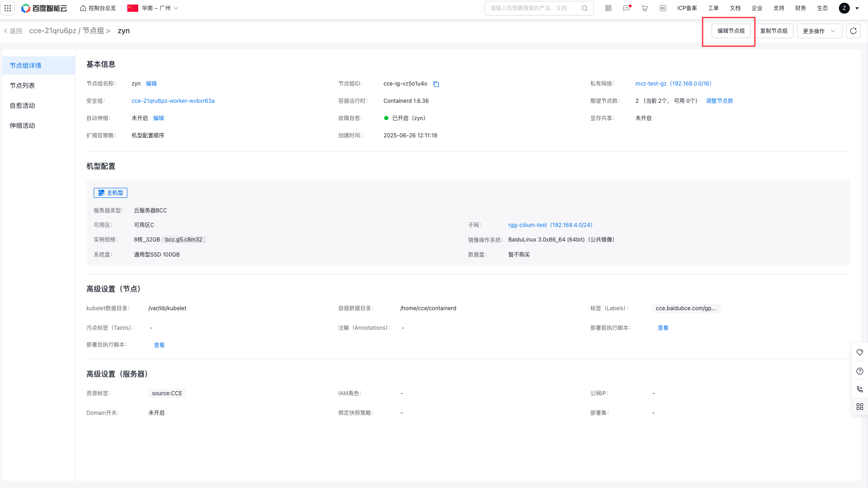This screenshot has height=488, width=868.
Task: Open the 生态 menu
Action: click(823, 8)
